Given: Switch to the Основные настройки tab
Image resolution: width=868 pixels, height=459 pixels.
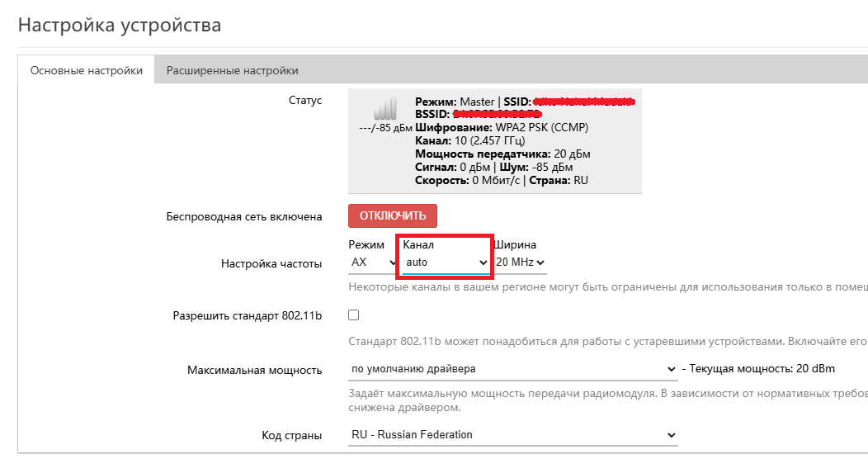Looking at the screenshot, I should [x=87, y=71].
